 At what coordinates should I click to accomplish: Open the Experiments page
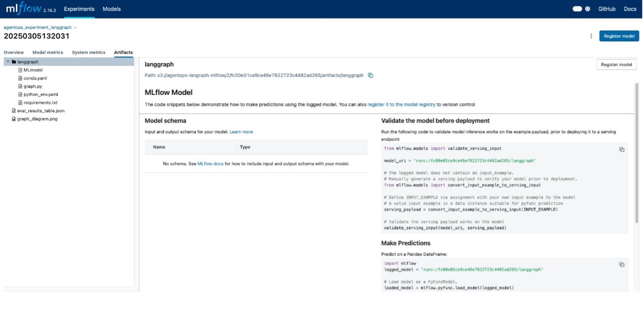pyautogui.click(x=79, y=9)
